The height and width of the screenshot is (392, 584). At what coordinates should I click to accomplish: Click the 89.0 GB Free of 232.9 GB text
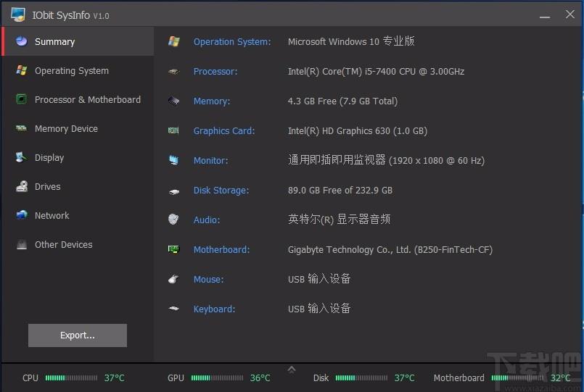click(x=340, y=191)
